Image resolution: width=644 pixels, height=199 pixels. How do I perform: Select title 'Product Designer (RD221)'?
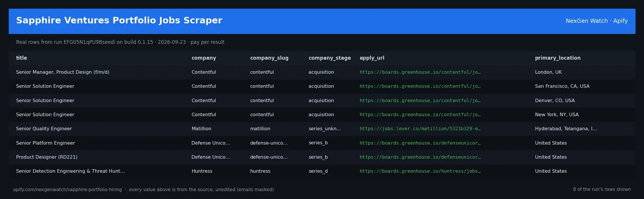tap(47, 157)
